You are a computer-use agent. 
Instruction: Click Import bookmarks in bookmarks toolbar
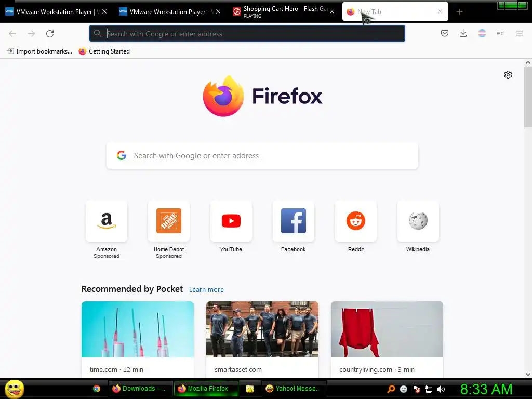39,51
